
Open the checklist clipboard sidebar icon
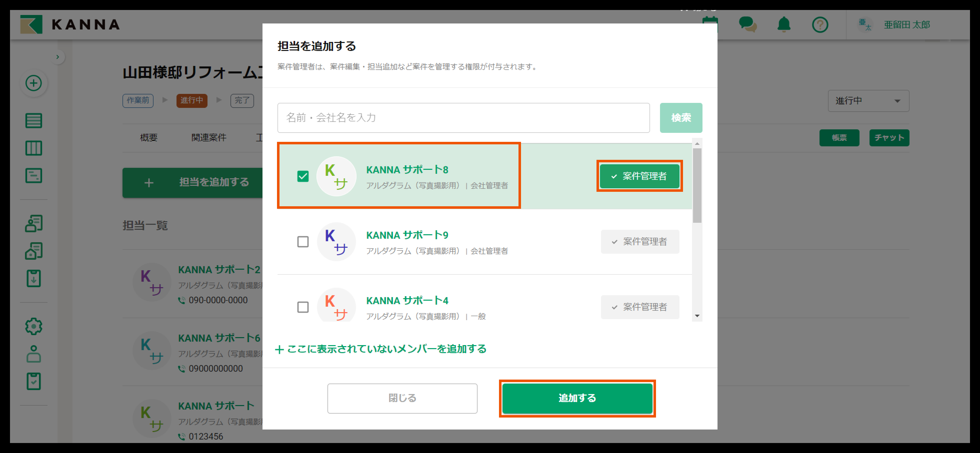pos(33,381)
